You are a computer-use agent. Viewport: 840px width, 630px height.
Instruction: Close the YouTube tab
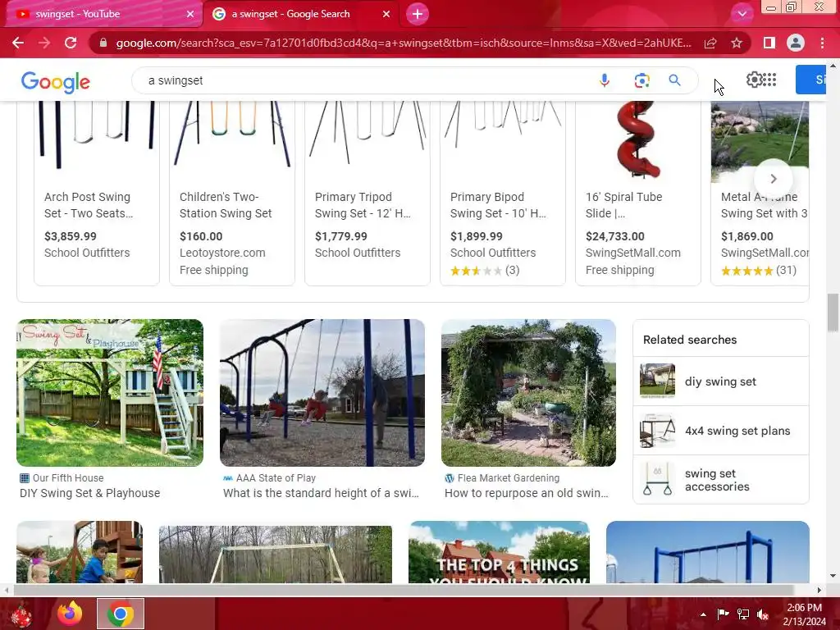pyautogui.click(x=190, y=14)
